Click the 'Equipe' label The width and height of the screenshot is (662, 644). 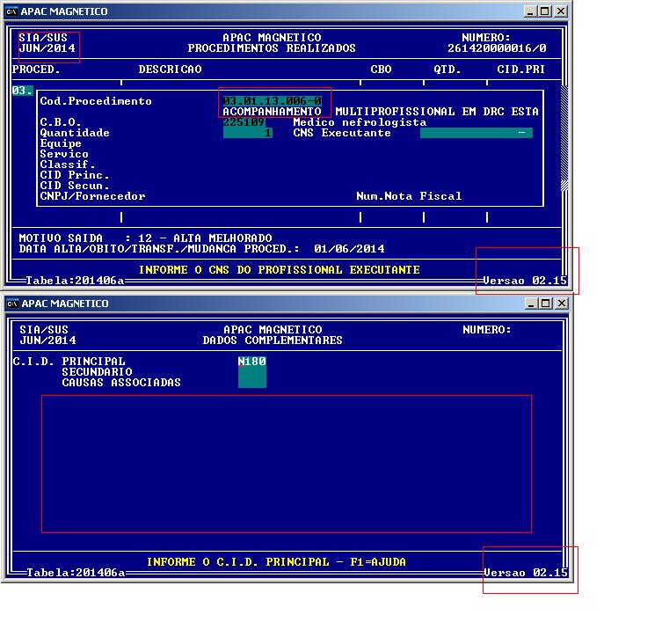(x=61, y=143)
